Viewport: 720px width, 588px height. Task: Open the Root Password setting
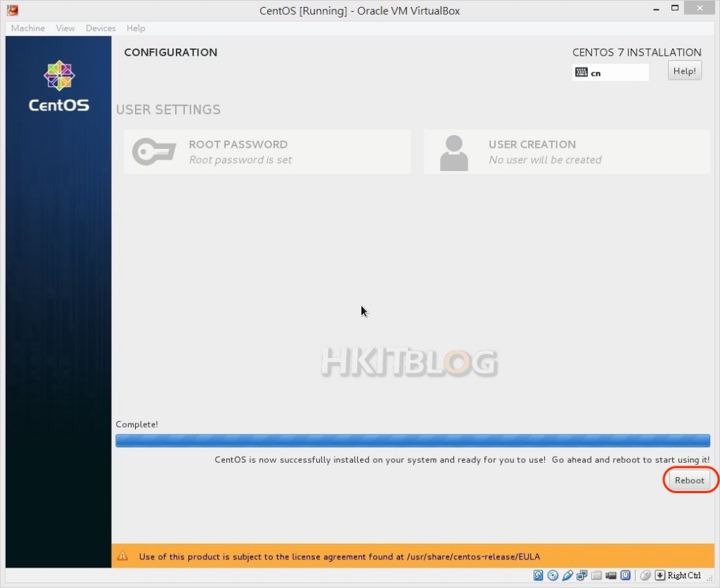[x=267, y=152]
